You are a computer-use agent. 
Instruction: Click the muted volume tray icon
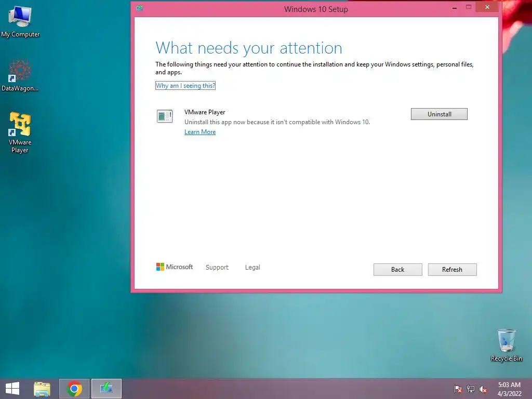(483, 389)
